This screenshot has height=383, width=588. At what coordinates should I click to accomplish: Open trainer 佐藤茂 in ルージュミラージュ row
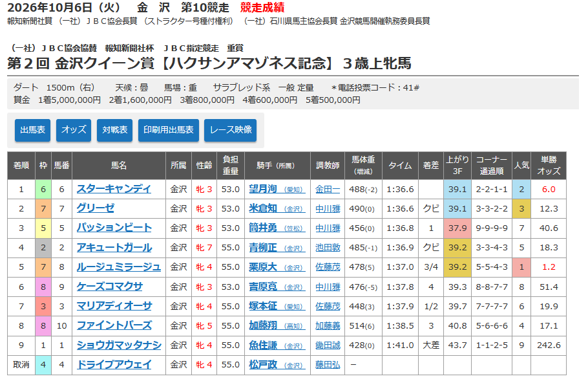pyautogui.click(x=328, y=267)
